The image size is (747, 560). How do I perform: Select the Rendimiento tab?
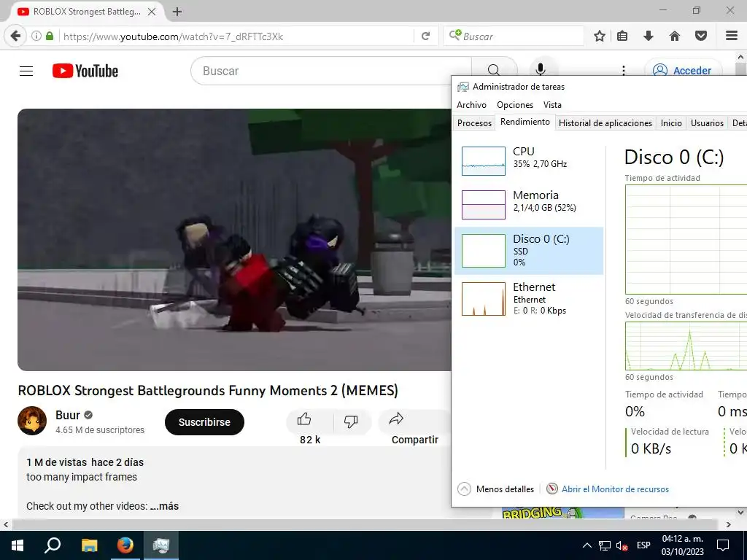tap(525, 122)
